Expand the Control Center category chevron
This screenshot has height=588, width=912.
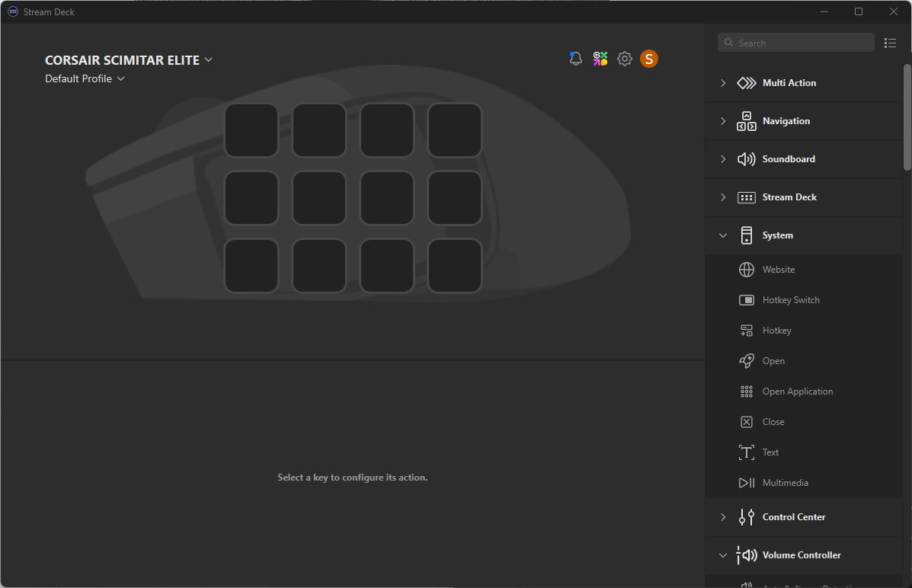[x=723, y=517]
